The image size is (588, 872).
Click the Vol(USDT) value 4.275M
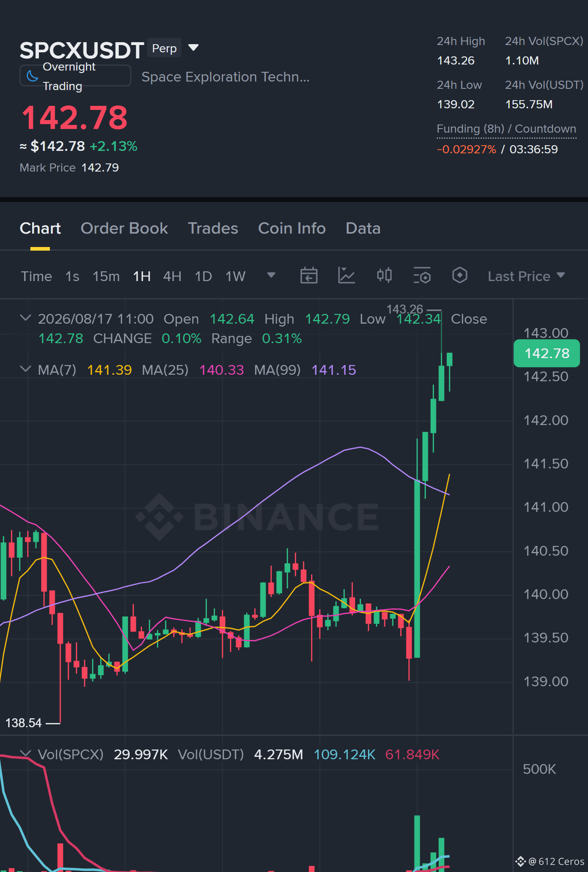[279, 754]
